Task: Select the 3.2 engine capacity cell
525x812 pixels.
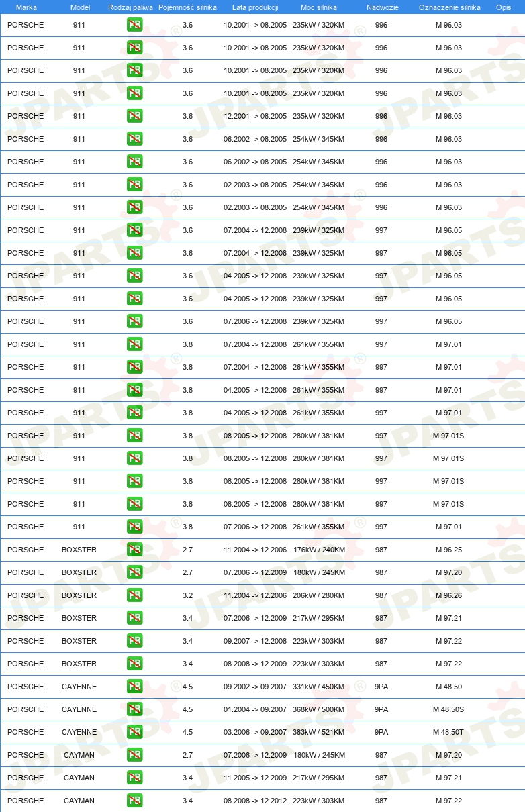Action: click(187, 595)
